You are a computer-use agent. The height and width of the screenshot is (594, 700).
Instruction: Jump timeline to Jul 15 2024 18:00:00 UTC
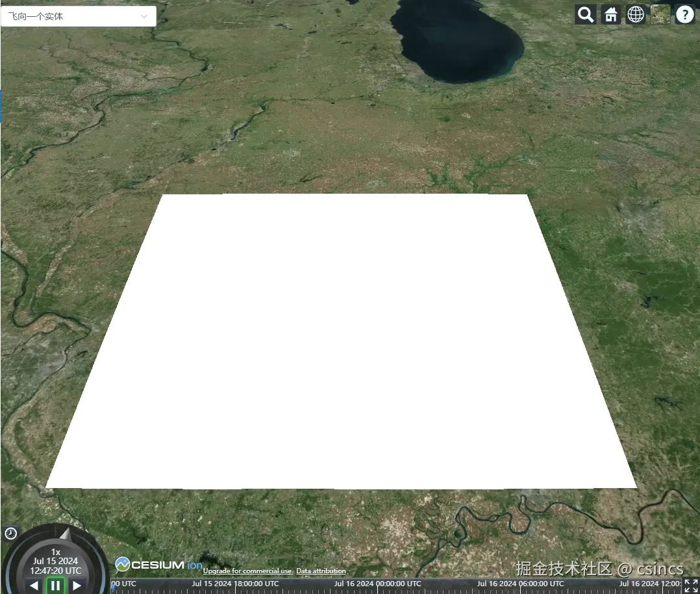point(235,584)
